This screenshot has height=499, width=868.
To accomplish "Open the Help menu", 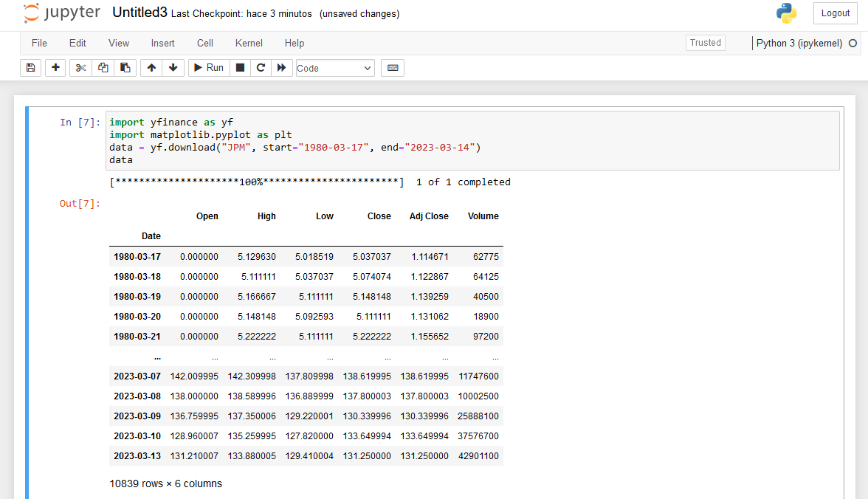I will (x=294, y=43).
